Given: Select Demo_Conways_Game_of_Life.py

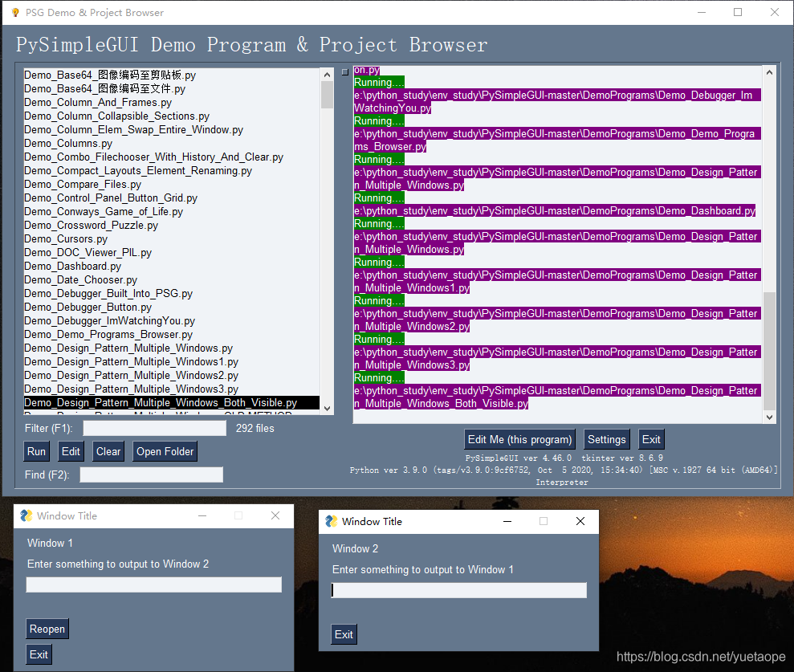Looking at the screenshot, I should point(172,212).
